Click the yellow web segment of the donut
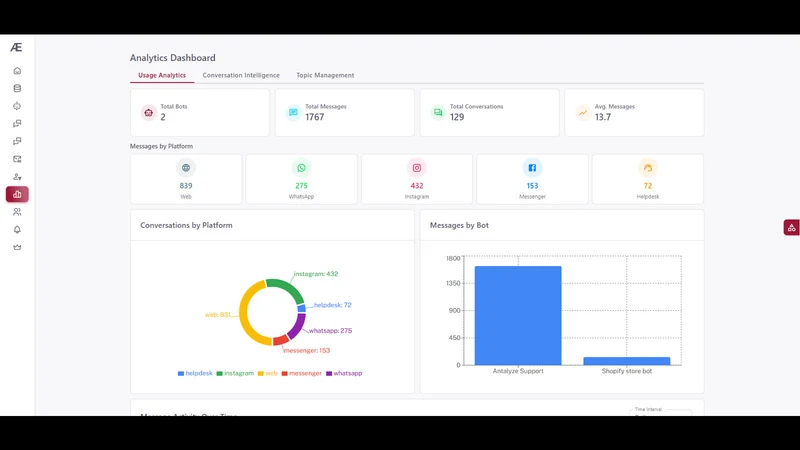Image resolution: width=800 pixels, height=450 pixels. [245, 312]
